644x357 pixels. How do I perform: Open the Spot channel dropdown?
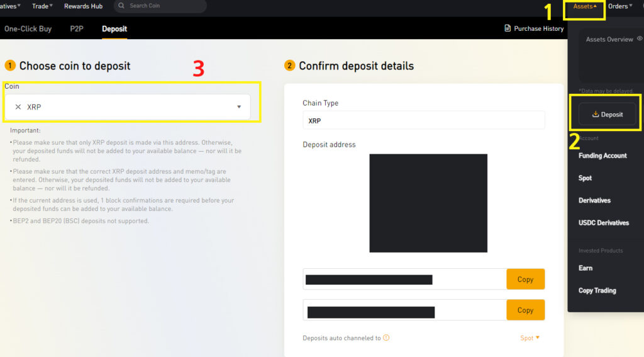[530, 337]
